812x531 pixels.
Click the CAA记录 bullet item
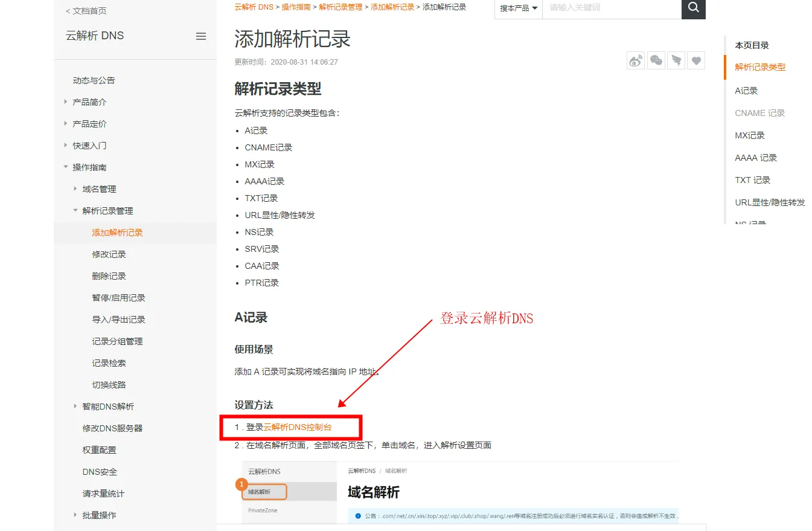click(262, 266)
